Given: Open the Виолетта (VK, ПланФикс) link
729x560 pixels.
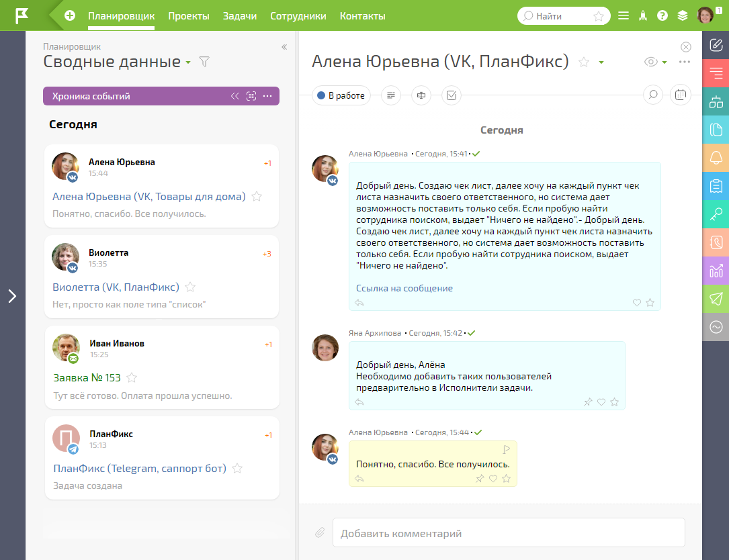Looking at the screenshot, I should (116, 287).
